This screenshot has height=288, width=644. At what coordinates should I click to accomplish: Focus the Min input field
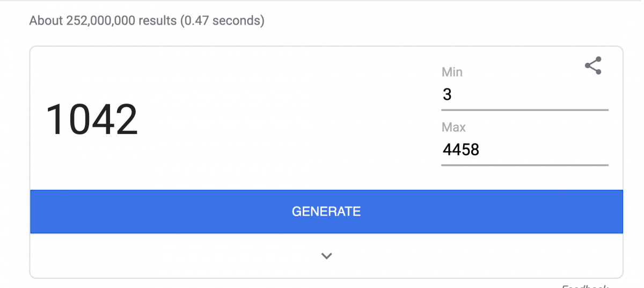(x=524, y=95)
